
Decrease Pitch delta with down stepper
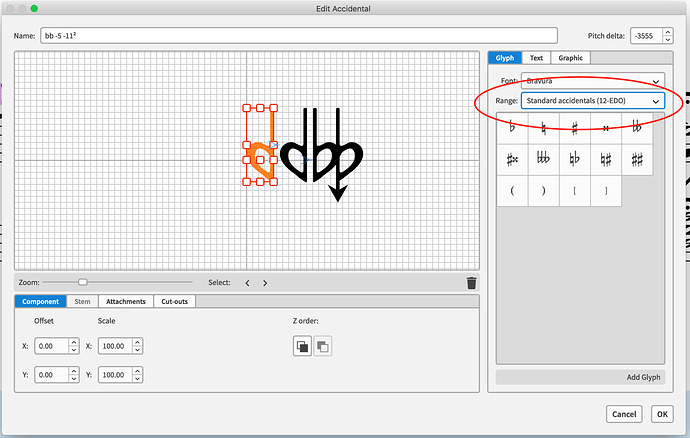(x=668, y=40)
